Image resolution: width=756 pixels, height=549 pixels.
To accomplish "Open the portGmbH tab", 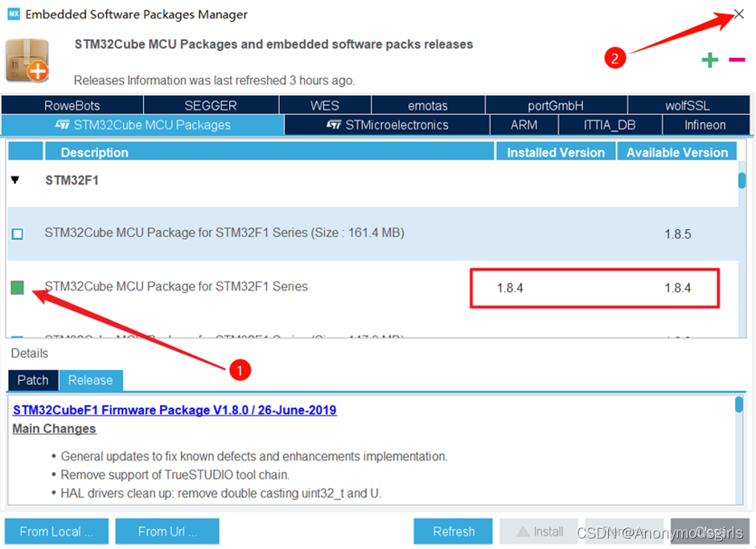I will pos(556,105).
